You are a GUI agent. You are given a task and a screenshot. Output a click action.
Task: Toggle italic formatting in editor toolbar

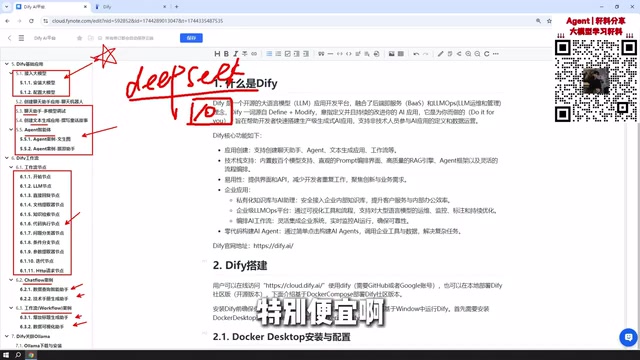click(236, 54)
